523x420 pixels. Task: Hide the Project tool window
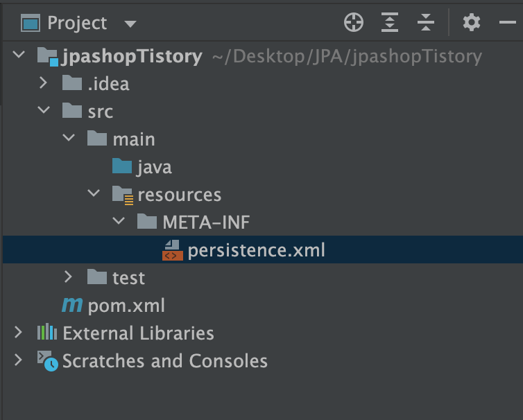(507, 23)
